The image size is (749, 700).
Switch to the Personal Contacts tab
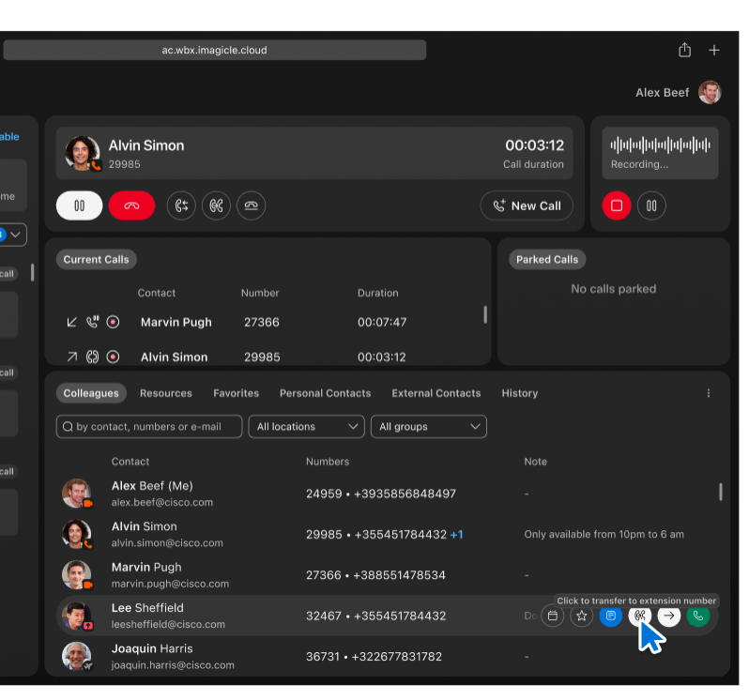326,393
